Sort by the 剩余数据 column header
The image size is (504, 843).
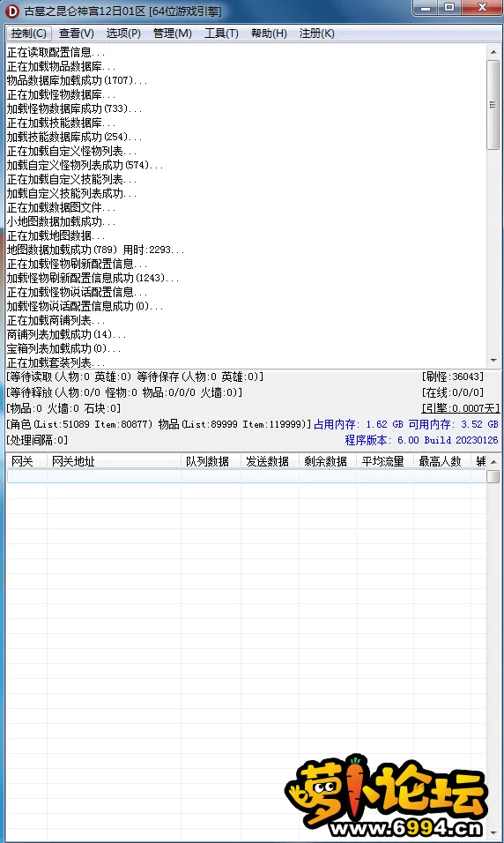[x=328, y=461]
